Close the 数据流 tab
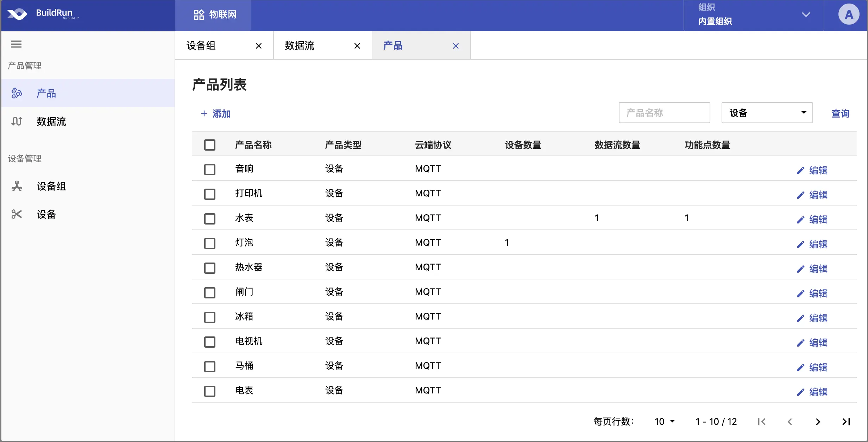This screenshot has height=442, width=868. pyautogui.click(x=357, y=46)
